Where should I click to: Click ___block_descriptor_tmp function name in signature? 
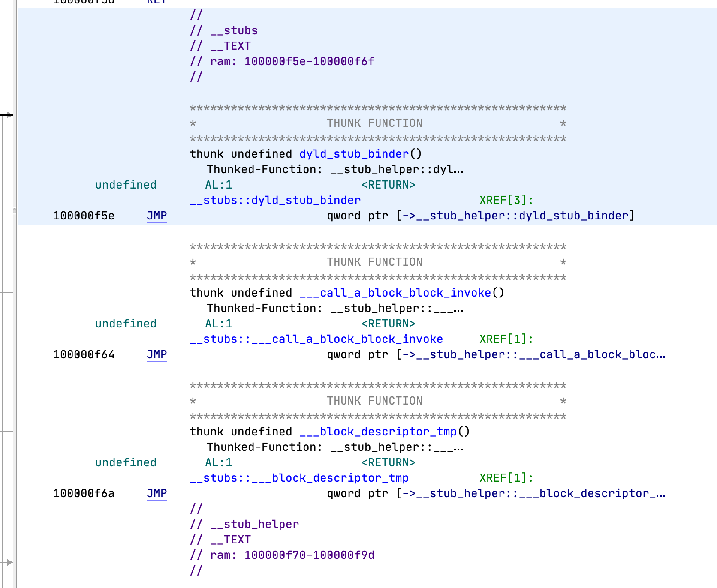pyautogui.click(x=378, y=432)
